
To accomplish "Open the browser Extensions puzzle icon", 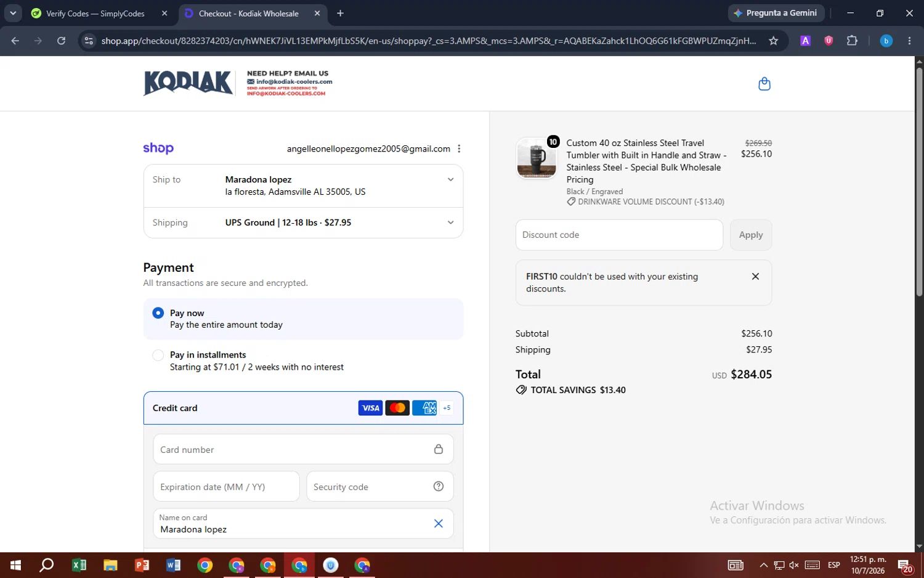I will click(x=852, y=41).
